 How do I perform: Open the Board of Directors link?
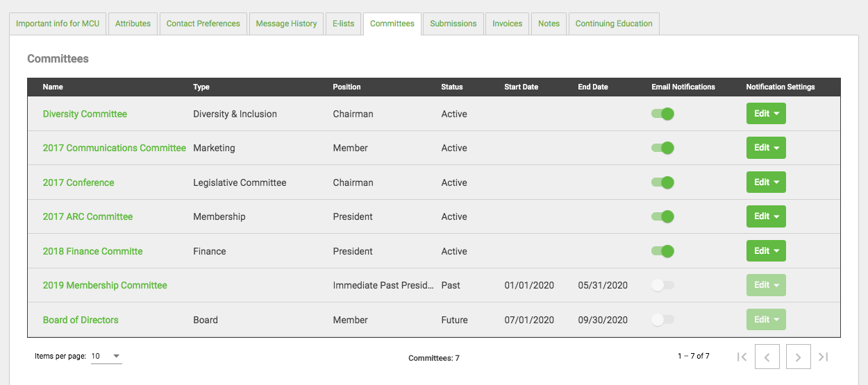81,320
